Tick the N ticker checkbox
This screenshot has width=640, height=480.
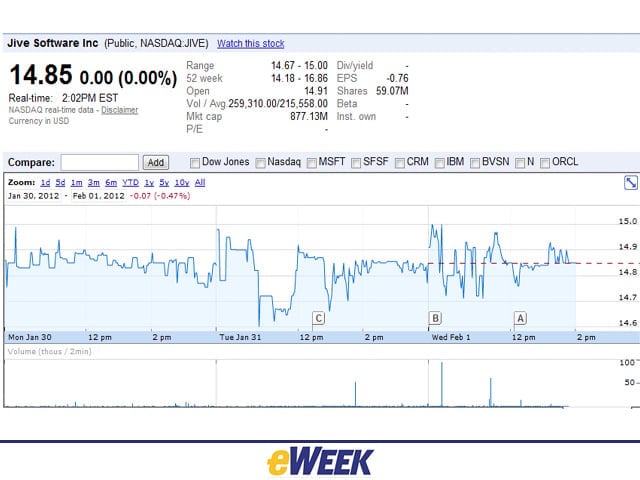(x=520, y=163)
